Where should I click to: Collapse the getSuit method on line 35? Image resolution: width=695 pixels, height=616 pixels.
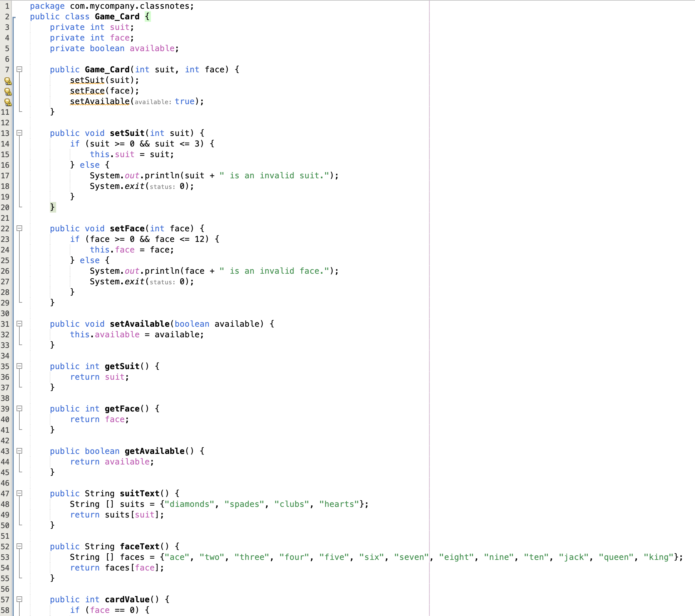pos(20,367)
